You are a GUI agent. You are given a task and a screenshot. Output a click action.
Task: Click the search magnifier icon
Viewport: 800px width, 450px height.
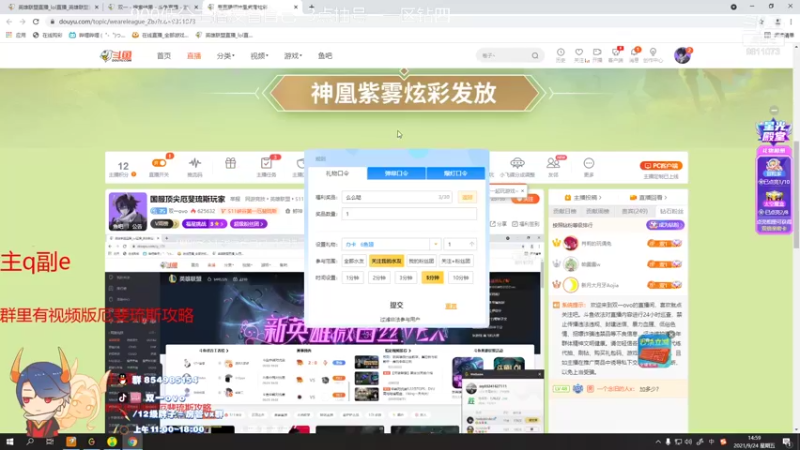tap(535, 55)
